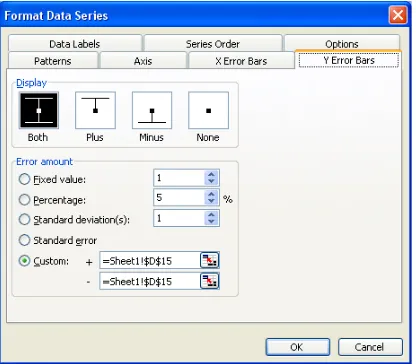Confirm with the OK button
This screenshot has height=364, width=416.
point(297,347)
